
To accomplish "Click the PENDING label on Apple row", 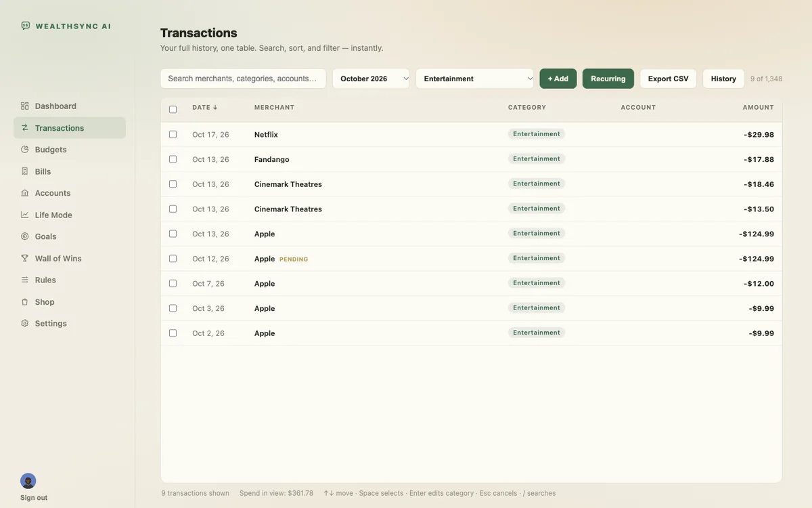I will [x=294, y=259].
